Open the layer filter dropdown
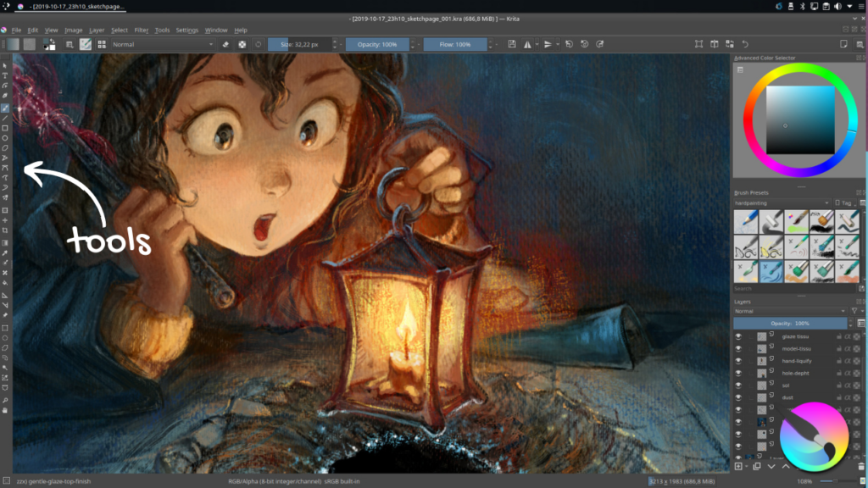 tap(856, 311)
